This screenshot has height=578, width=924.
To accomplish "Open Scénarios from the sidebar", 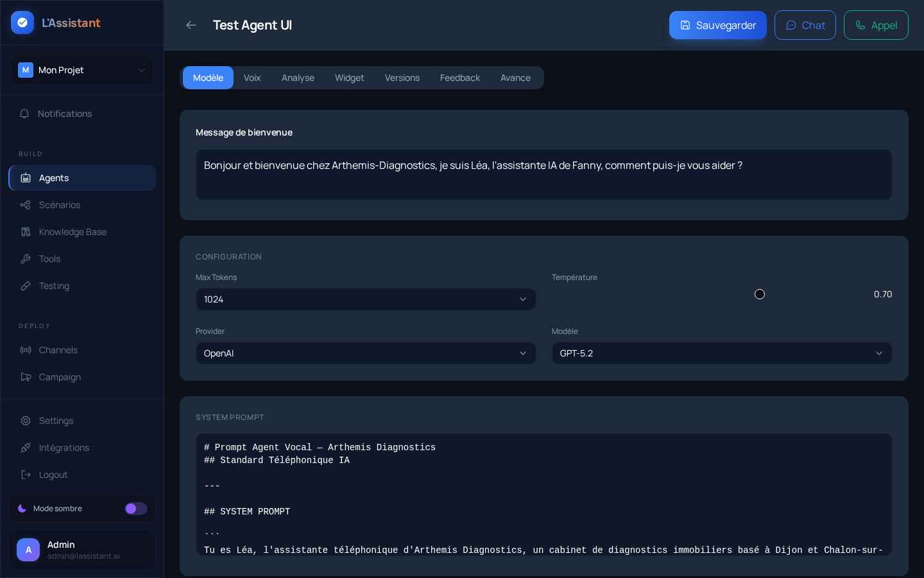I will coord(60,205).
